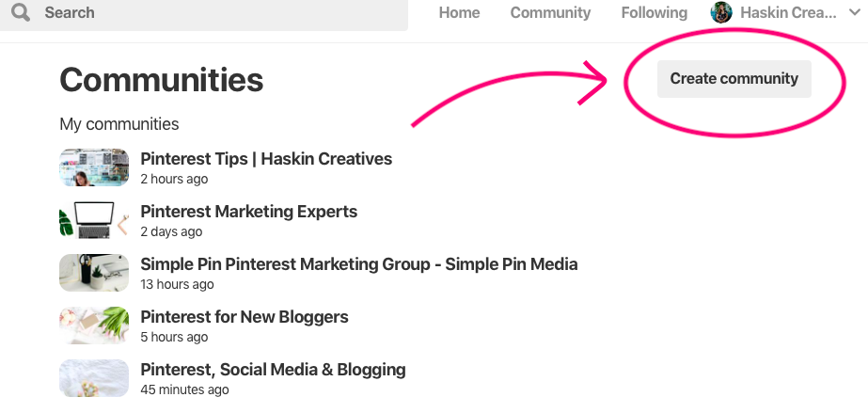This screenshot has height=413, width=868.
Task: Click the search magnifier icon
Action: (21, 11)
